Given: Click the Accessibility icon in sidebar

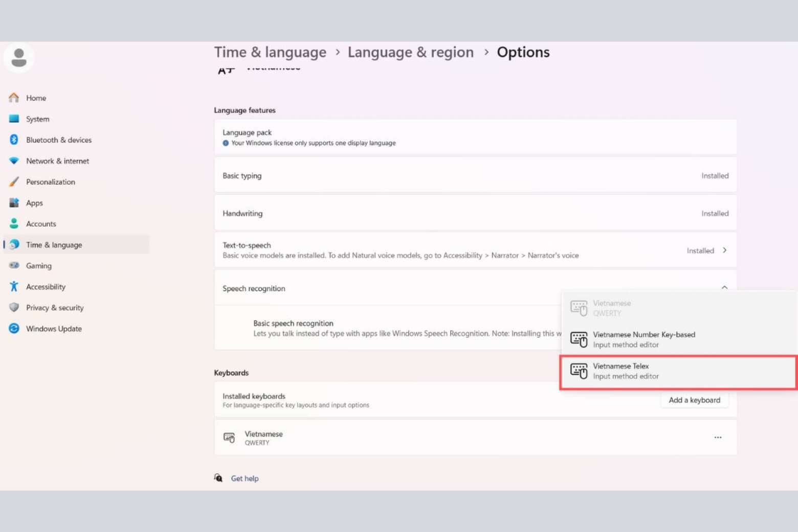Looking at the screenshot, I should 14,286.
